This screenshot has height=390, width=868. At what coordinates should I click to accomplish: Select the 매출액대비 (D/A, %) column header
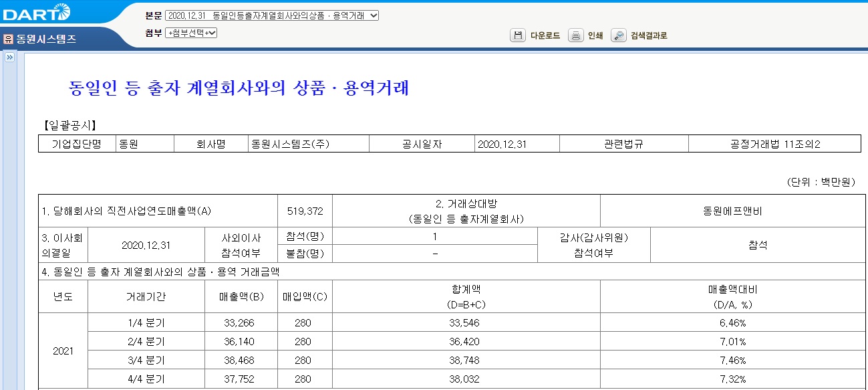(x=732, y=296)
